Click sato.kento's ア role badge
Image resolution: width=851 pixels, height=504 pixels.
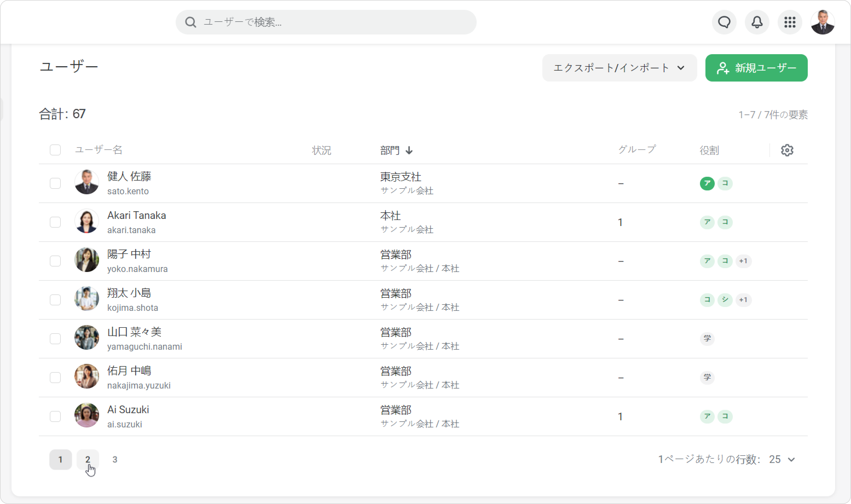point(707,183)
